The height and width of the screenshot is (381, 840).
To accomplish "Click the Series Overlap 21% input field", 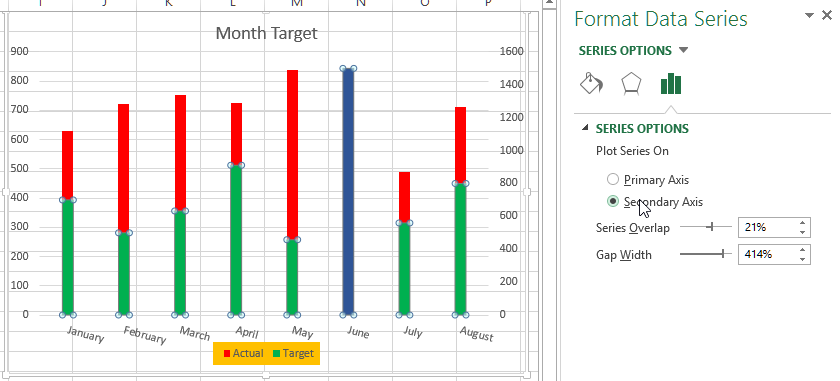I will tap(767, 227).
